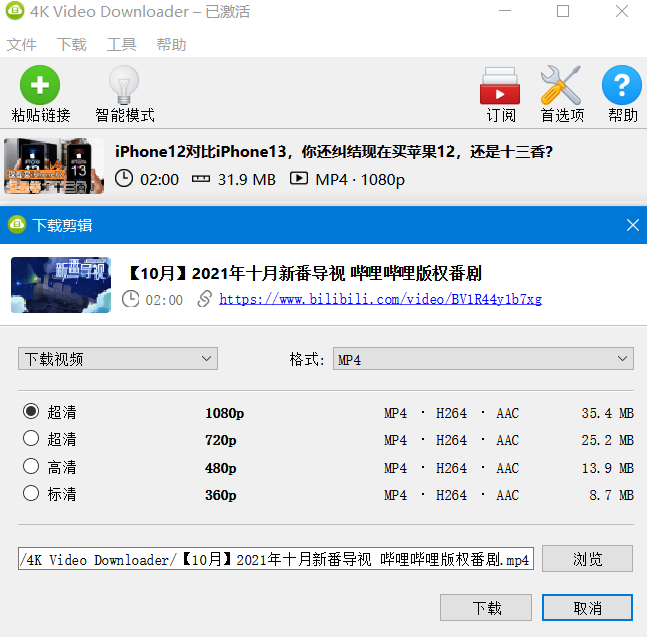Click the blue Help (帮助) question mark icon
Screen dimensions: 647x637
pos(622,85)
